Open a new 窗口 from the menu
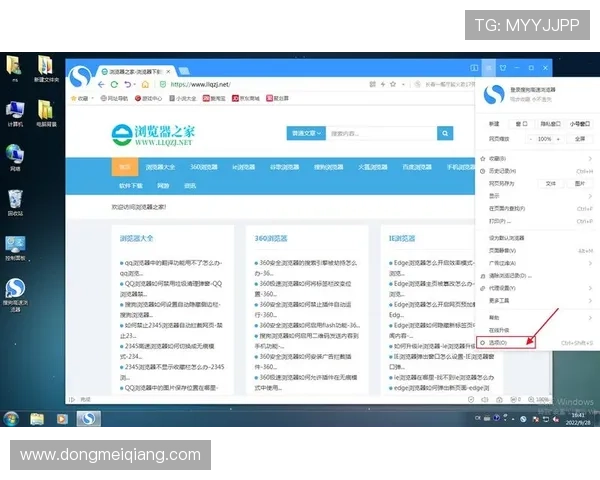 (522, 124)
